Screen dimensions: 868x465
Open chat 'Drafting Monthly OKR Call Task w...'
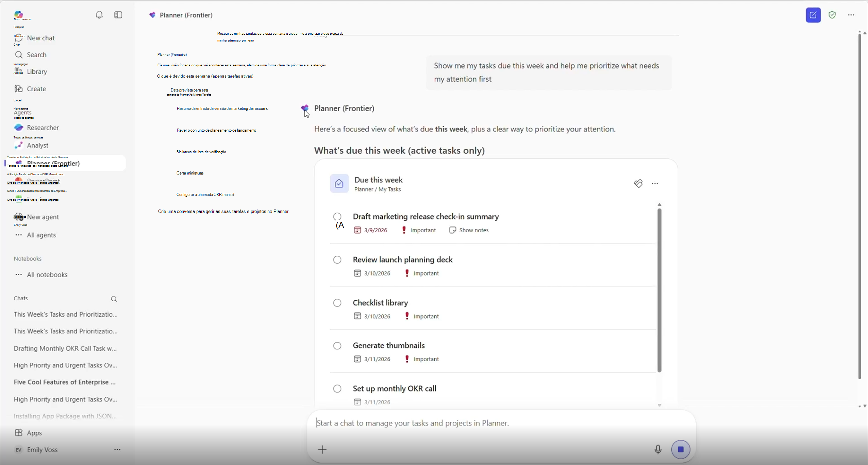click(65, 348)
